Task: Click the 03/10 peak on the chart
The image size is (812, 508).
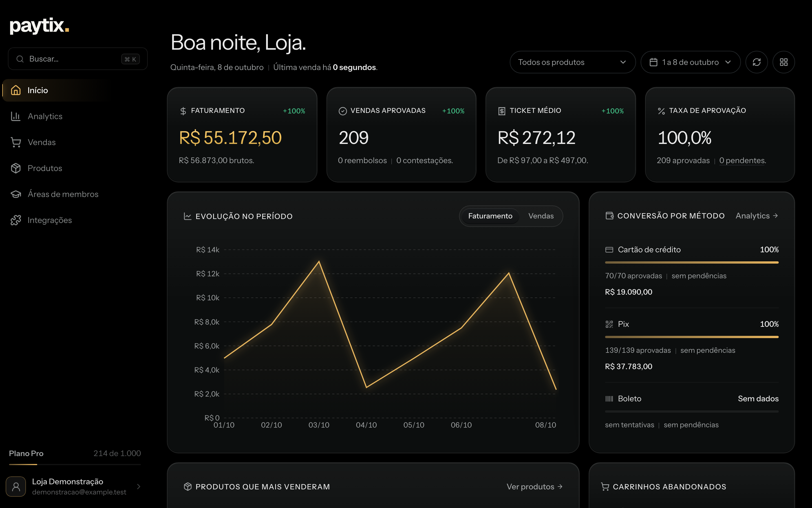Action: pos(319,261)
